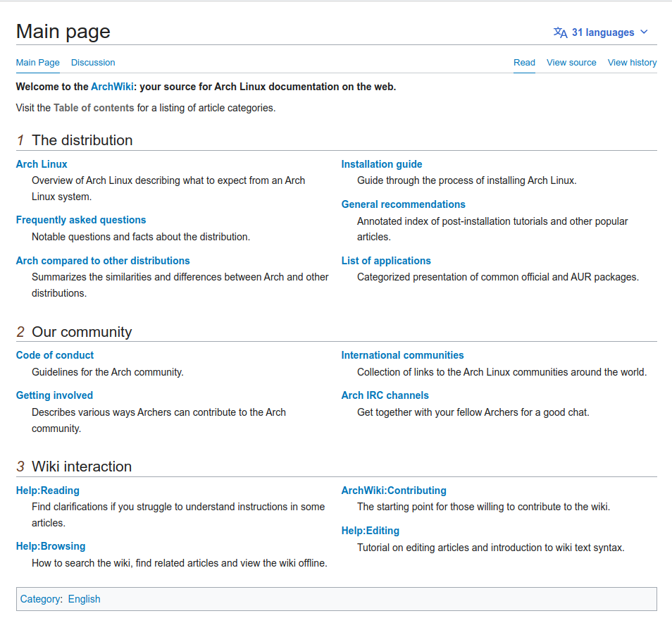
Task: Expand the 31 languages dropdown
Action: 602,32
